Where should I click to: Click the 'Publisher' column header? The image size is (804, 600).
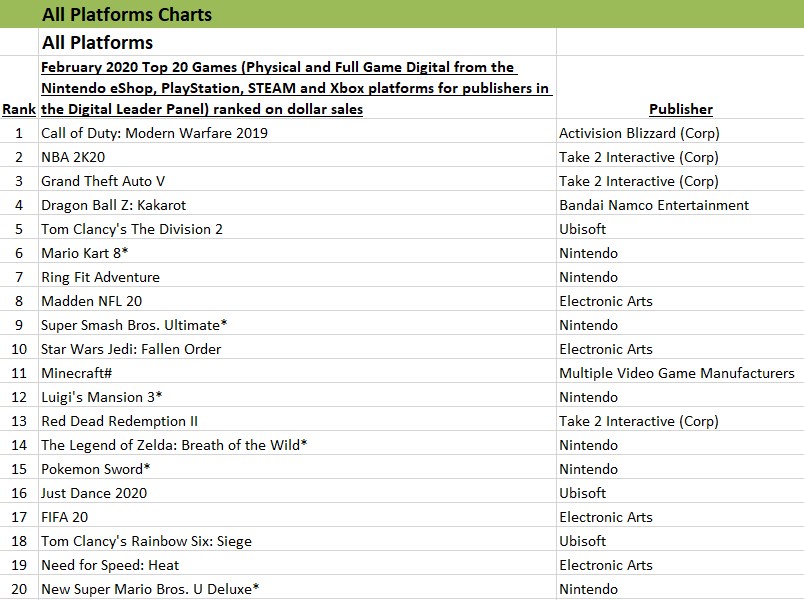[680, 109]
